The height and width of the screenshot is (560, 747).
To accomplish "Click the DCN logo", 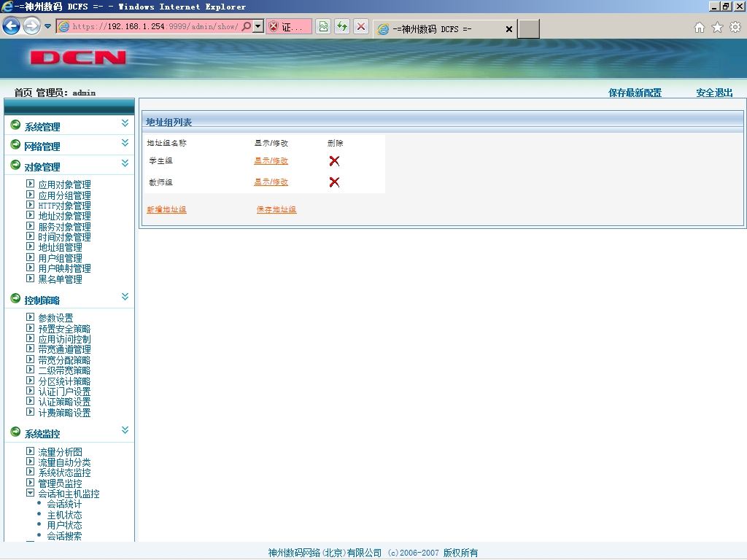I will click(77, 58).
